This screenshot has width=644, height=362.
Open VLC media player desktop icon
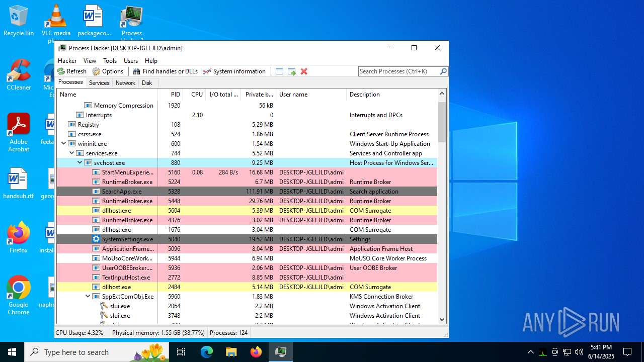point(56,23)
